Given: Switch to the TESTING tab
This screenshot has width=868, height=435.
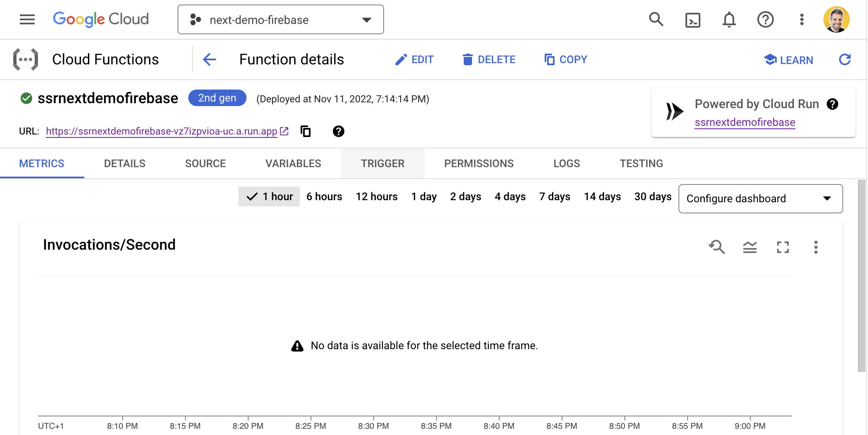Looking at the screenshot, I should 641,163.
